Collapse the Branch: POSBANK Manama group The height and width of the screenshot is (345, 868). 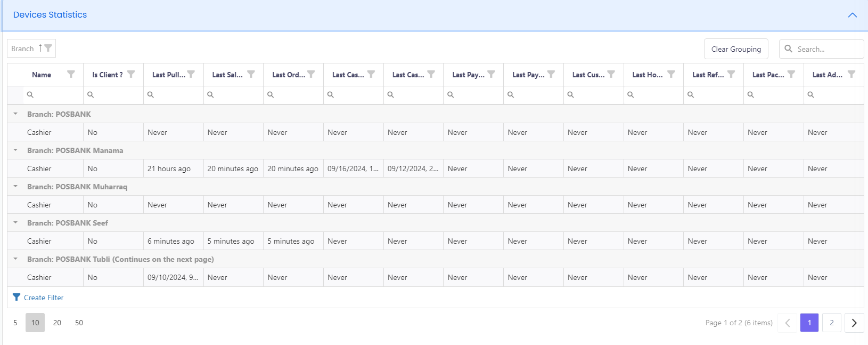tap(15, 150)
